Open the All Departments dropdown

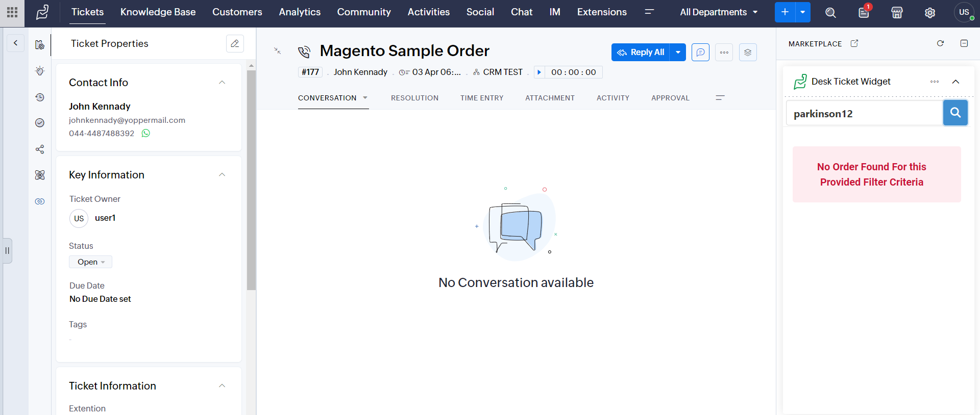[x=718, y=12]
